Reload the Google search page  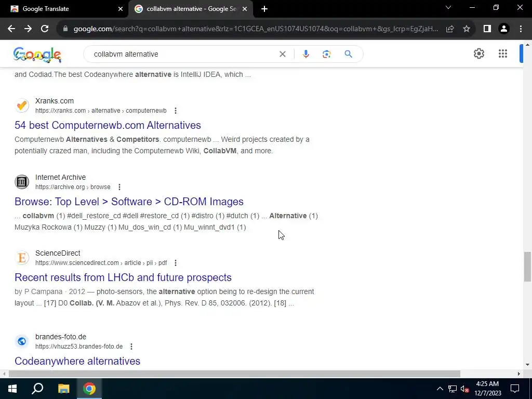pyautogui.click(x=45, y=29)
